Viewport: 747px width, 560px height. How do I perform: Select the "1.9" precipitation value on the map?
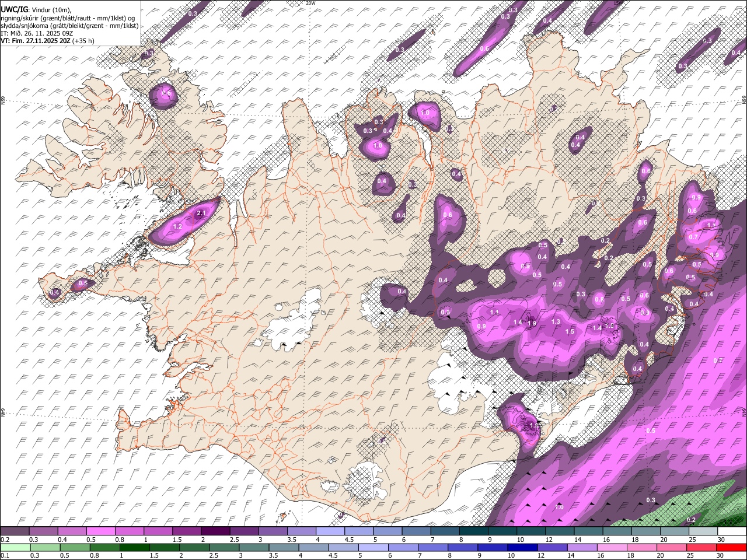coord(532,324)
